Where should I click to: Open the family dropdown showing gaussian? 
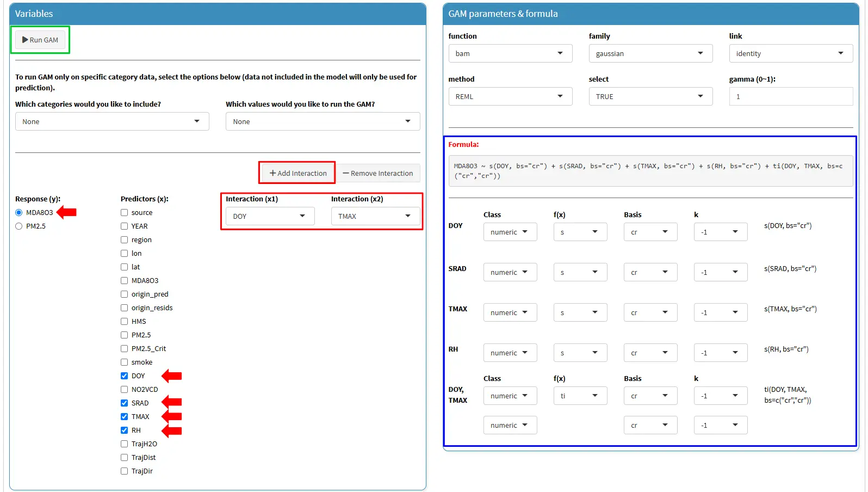coord(650,53)
